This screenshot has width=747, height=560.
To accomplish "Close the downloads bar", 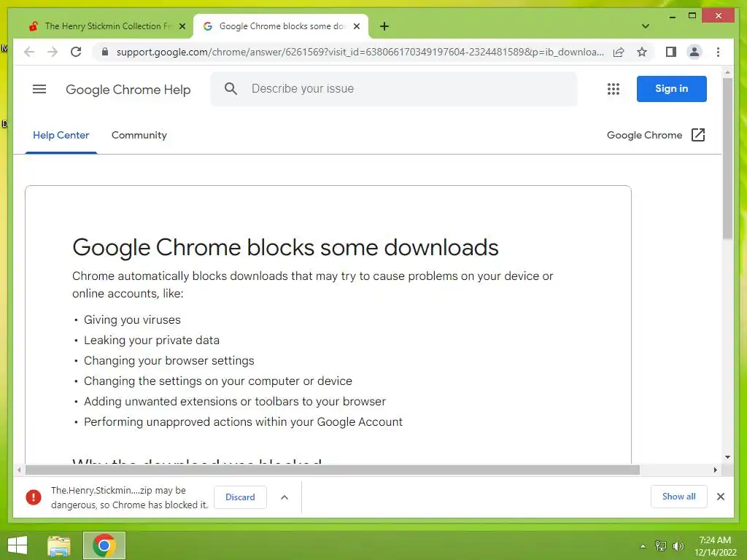I will pyautogui.click(x=720, y=497).
